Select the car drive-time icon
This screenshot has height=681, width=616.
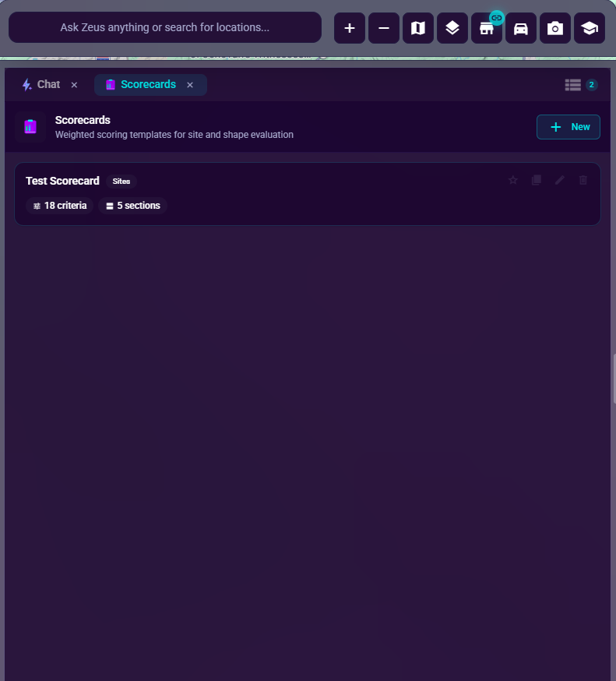click(521, 28)
